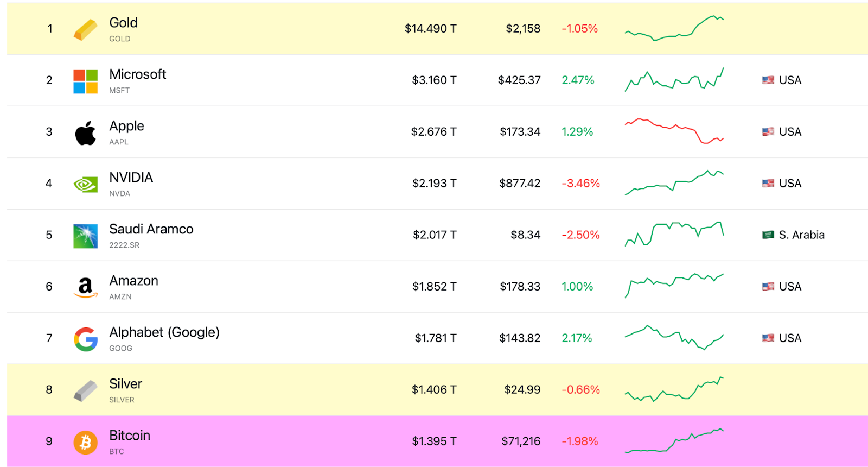Image resolution: width=868 pixels, height=467 pixels.
Task: Click Gold's $14.490 T market cap
Action: tap(431, 28)
